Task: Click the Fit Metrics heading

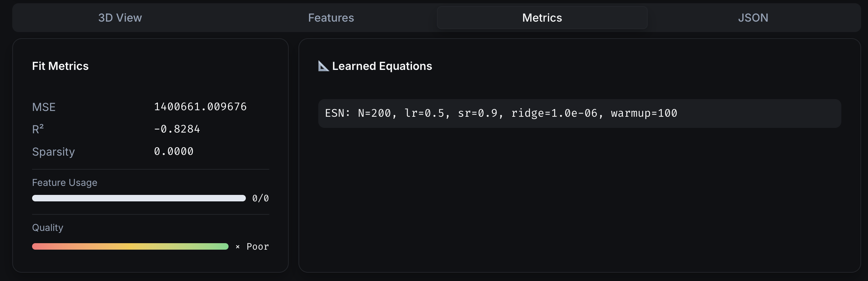Action: [60, 66]
